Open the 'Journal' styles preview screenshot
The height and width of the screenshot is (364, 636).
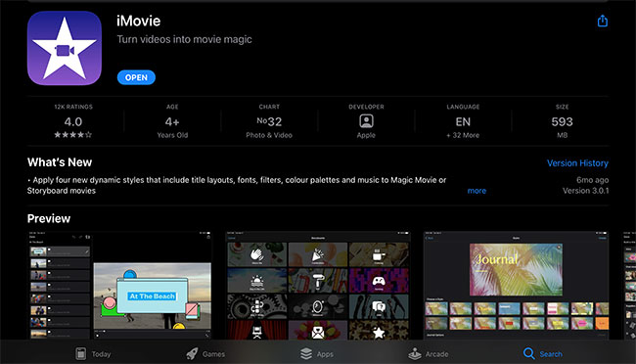pos(516,286)
